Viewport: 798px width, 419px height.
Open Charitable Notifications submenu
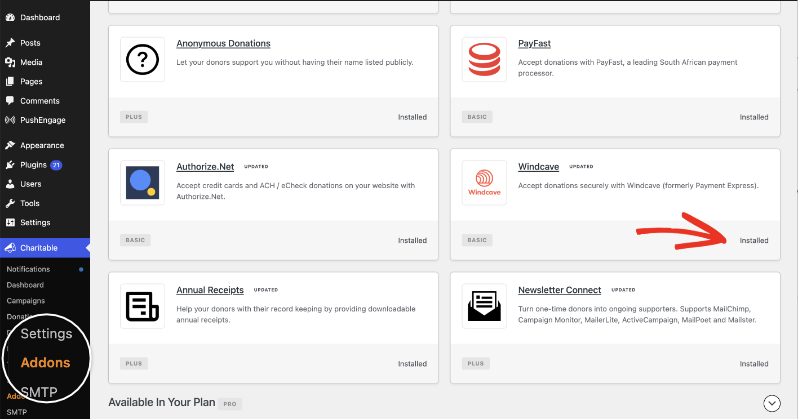[28, 269]
